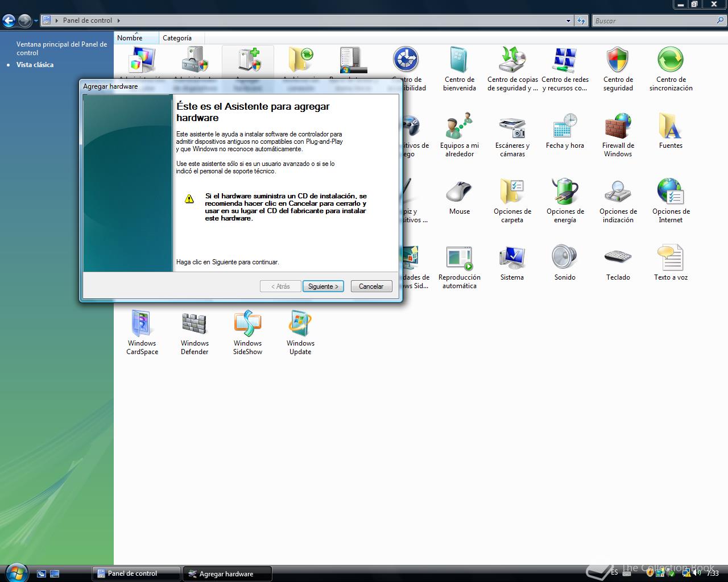Click the ES language indicator
This screenshot has width=728, height=582.
click(614, 573)
